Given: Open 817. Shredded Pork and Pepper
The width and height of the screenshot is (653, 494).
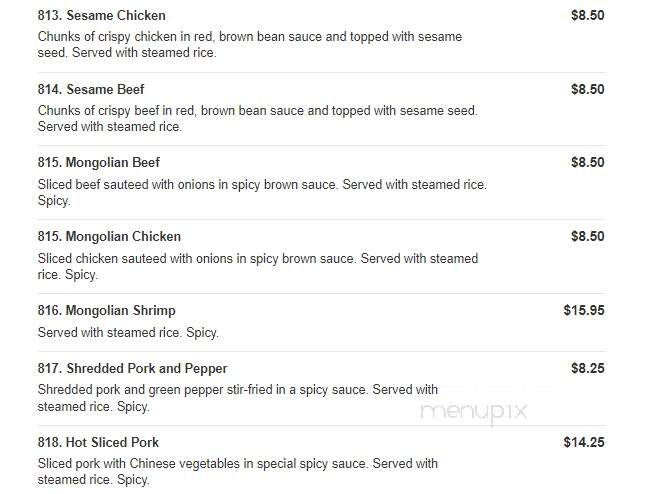Looking at the screenshot, I should tap(132, 369).
